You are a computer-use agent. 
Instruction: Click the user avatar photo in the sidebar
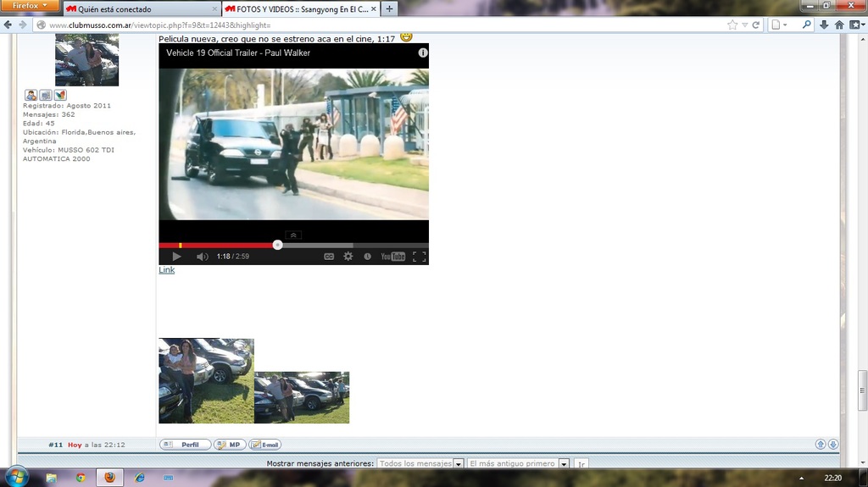[x=87, y=60]
